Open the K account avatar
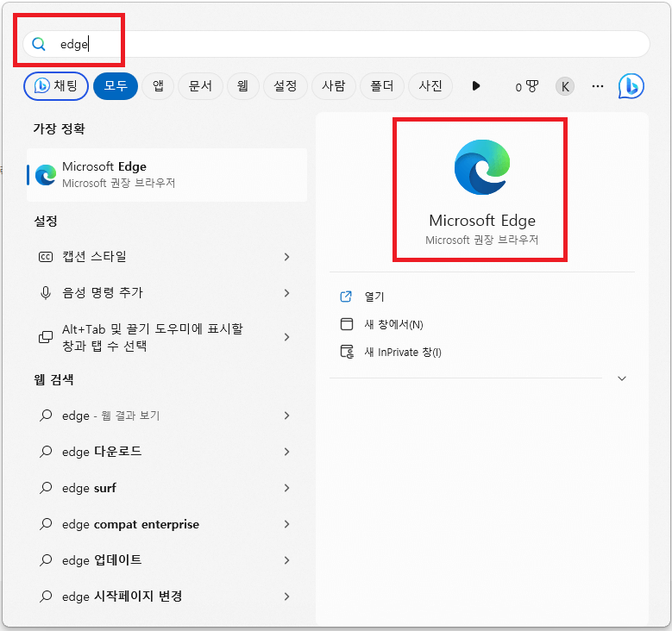 (x=565, y=86)
